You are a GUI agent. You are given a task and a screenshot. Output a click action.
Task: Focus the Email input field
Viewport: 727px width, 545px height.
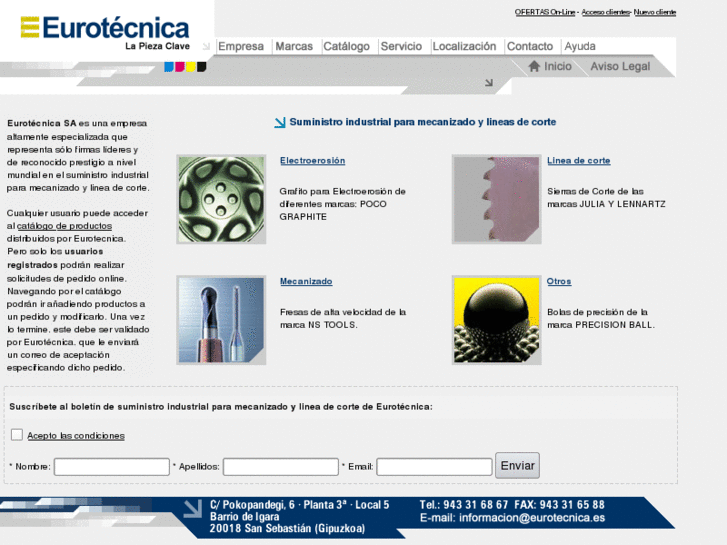pyautogui.click(x=434, y=467)
